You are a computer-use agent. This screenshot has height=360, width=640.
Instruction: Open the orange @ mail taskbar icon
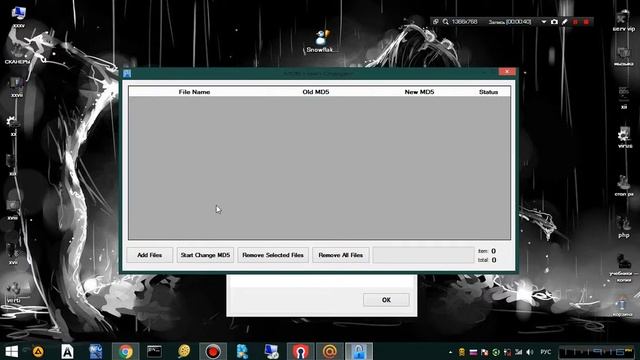pyautogui.click(x=330, y=351)
